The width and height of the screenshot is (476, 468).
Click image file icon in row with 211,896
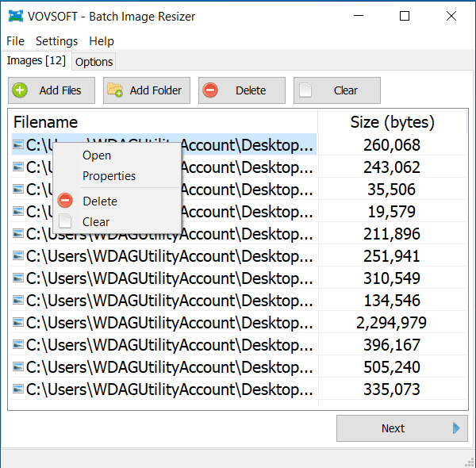tap(18, 233)
